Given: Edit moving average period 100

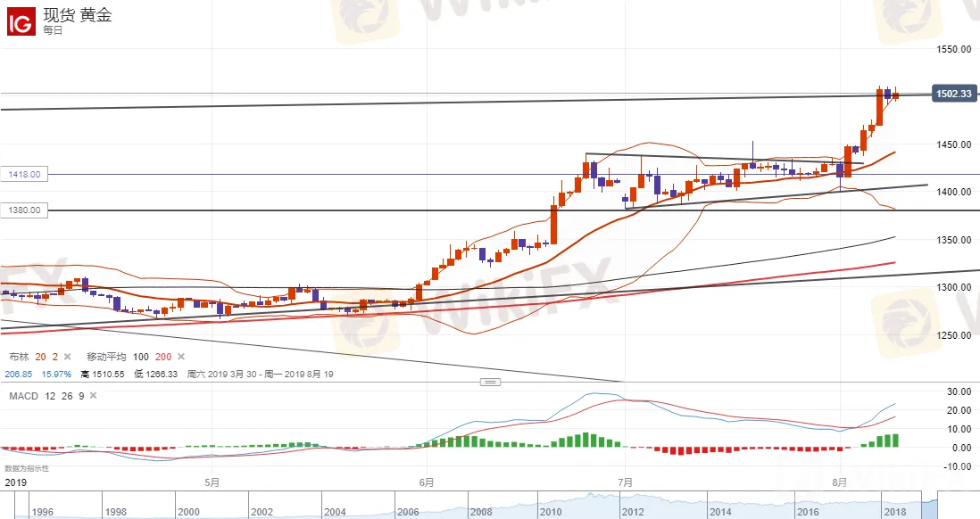Looking at the screenshot, I should tap(141, 357).
